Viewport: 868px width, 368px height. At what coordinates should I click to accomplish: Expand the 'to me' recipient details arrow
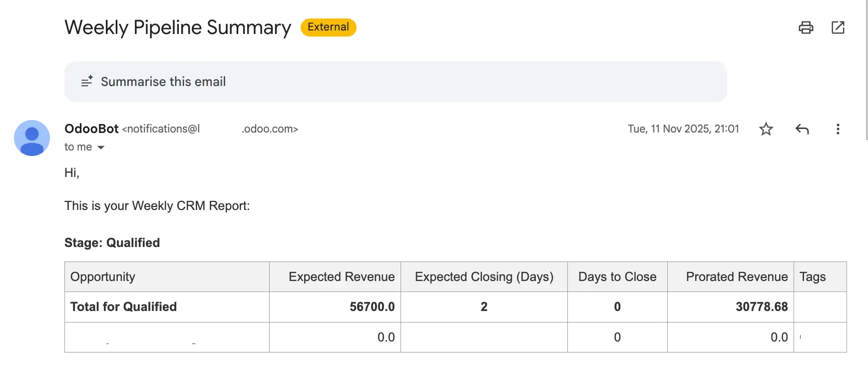pyautogui.click(x=101, y=147)
